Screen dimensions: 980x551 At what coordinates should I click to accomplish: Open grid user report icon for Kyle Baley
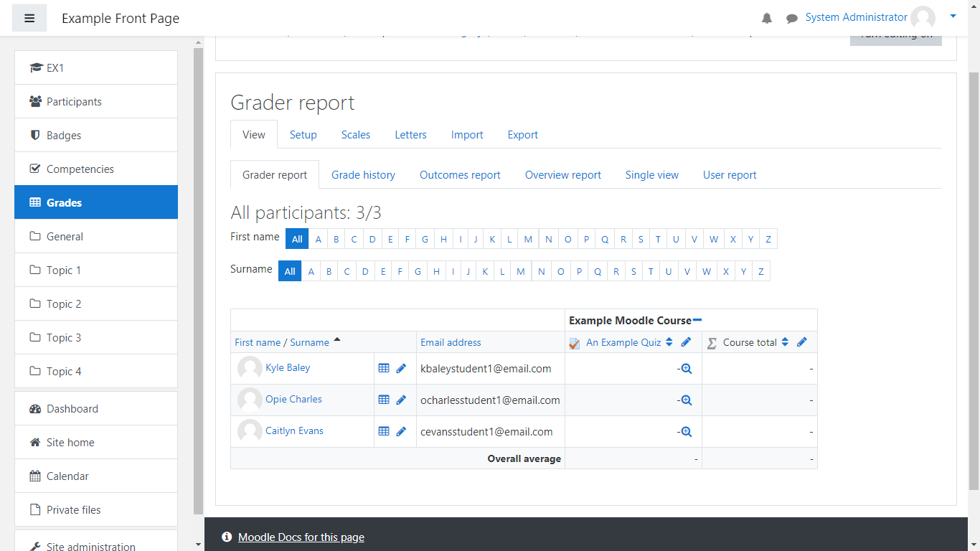pos(384,368)
